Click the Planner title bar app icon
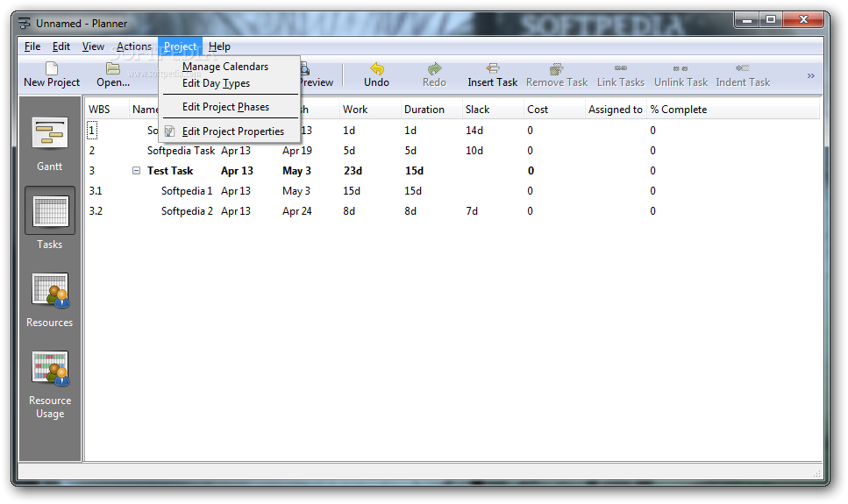 click(x=25, y=24)
